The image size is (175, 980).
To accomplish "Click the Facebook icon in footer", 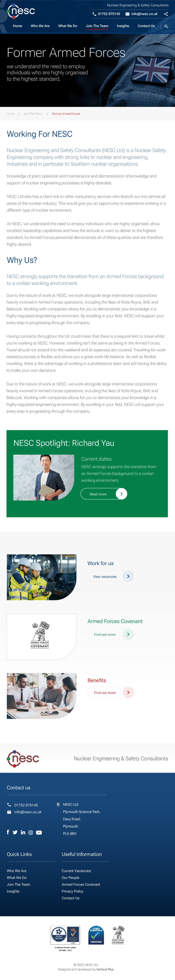I will click(8, 832).
